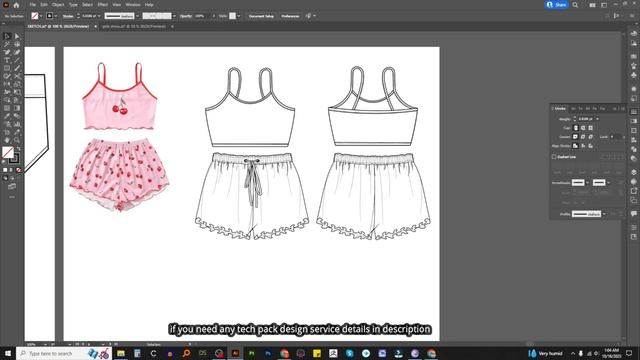Select the Direct Selection tool
Viewport: 640px width, 360px height.
[17, 36]
